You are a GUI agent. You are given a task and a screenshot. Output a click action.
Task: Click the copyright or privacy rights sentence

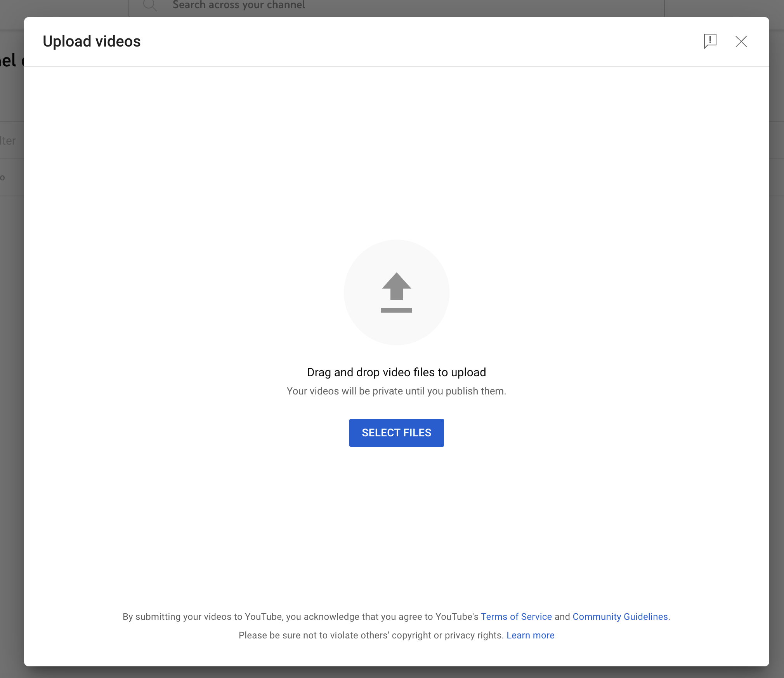pos(371,635)
